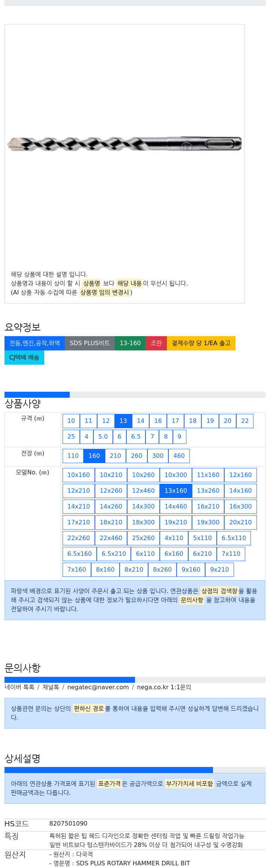
Task: Select model 6.5x210
Action: 114,554
